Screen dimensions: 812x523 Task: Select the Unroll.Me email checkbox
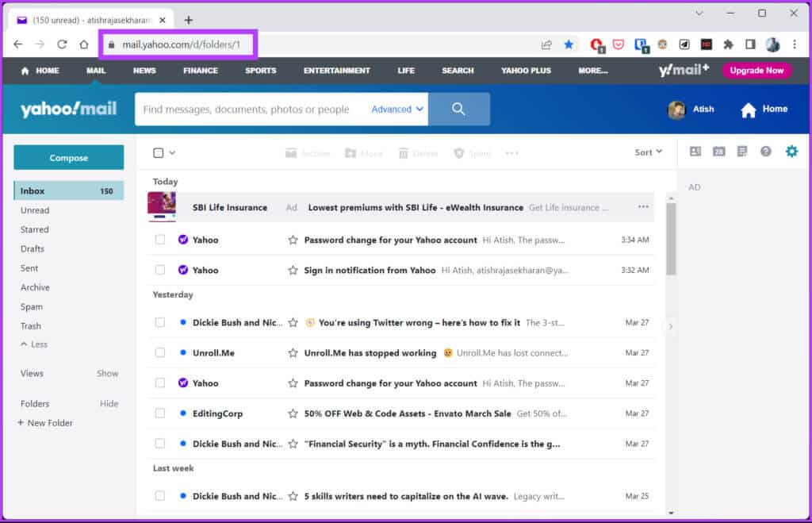pos(160,353)
